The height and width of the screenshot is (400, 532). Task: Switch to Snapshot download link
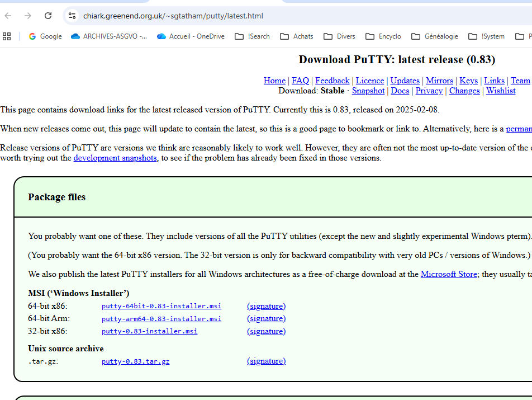click(368, 91)
